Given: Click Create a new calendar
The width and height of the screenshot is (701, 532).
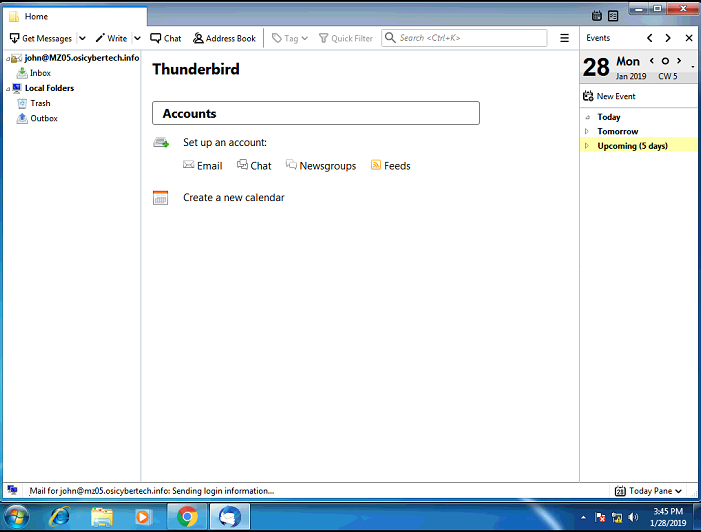Looking at the screenshot, I should [x=233, y=198].
